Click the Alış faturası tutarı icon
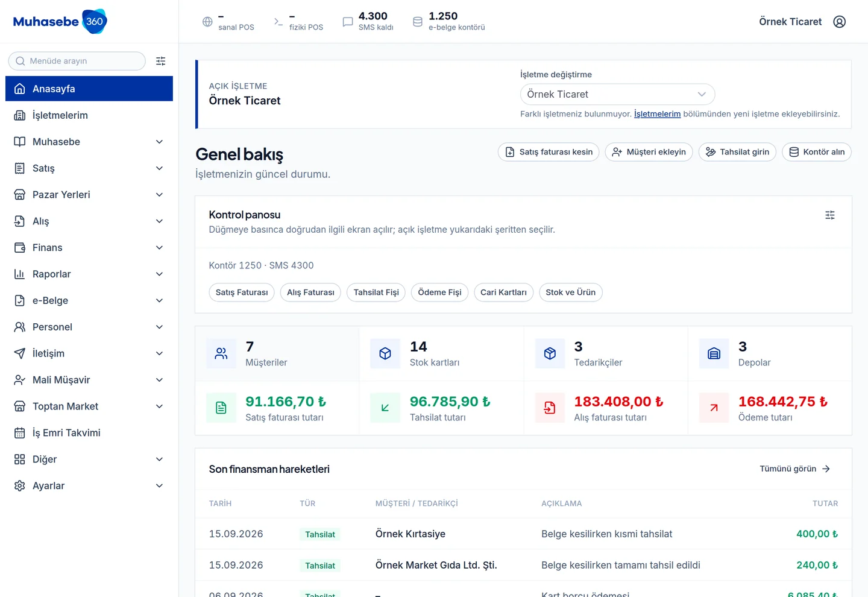868x597 pixels. coord(550,408)
